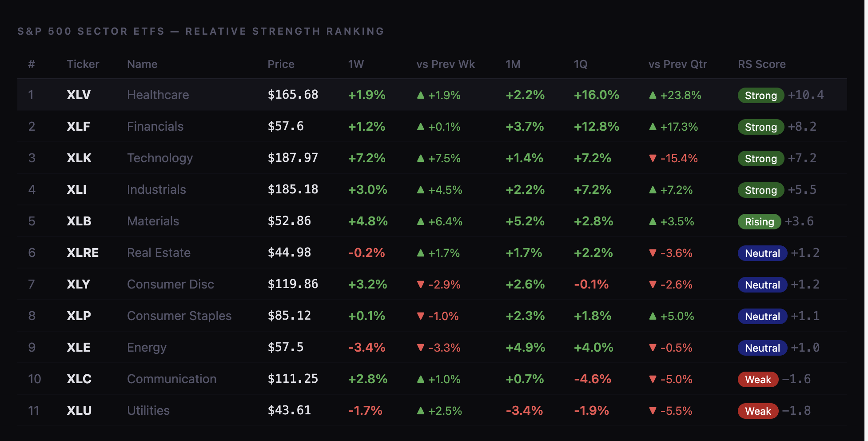Select the XLP ticker

tap(79, 316)
